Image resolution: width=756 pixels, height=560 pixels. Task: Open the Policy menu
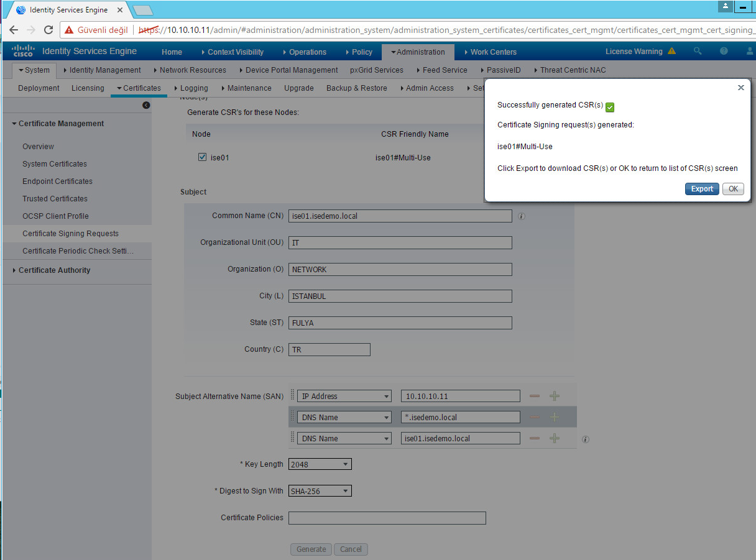(359, 52)
